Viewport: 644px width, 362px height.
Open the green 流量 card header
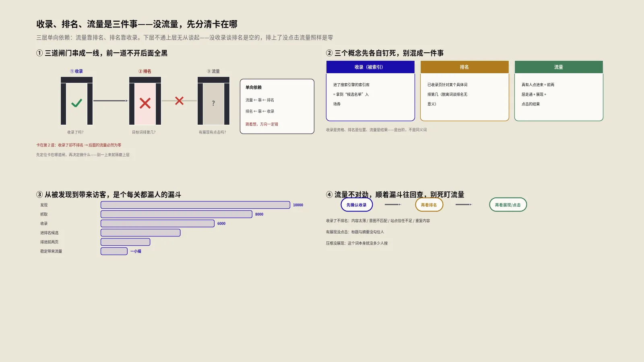559,67
